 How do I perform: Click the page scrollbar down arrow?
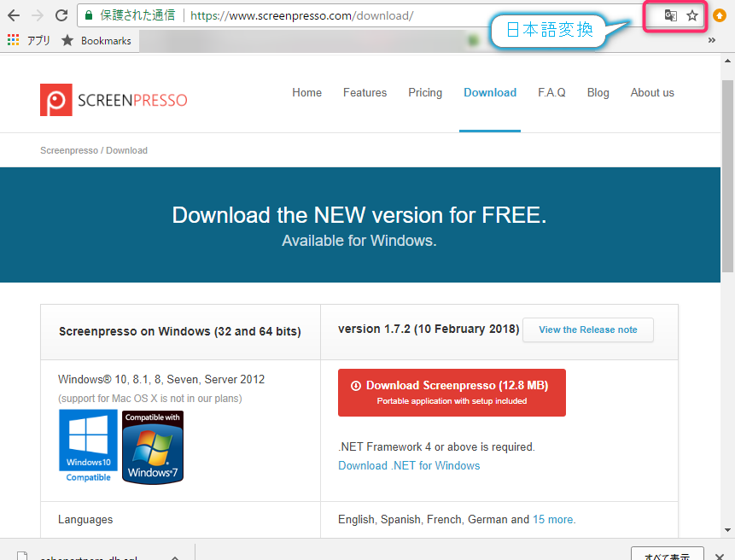click(727, 530)
